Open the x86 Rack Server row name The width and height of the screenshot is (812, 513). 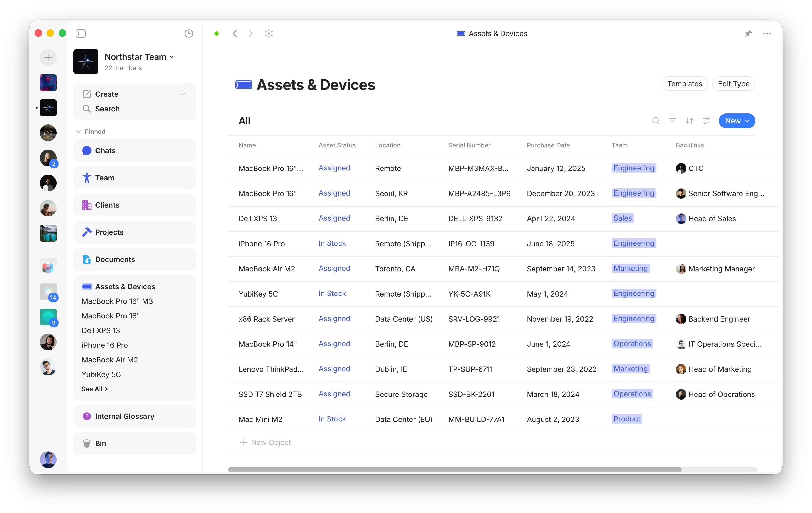tap(266, 319)
